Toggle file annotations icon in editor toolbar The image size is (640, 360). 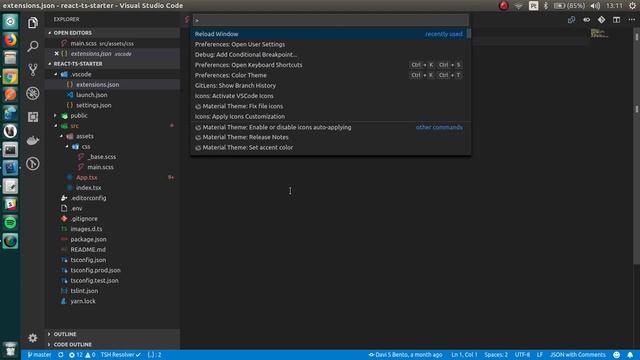[x=587, y=20]
